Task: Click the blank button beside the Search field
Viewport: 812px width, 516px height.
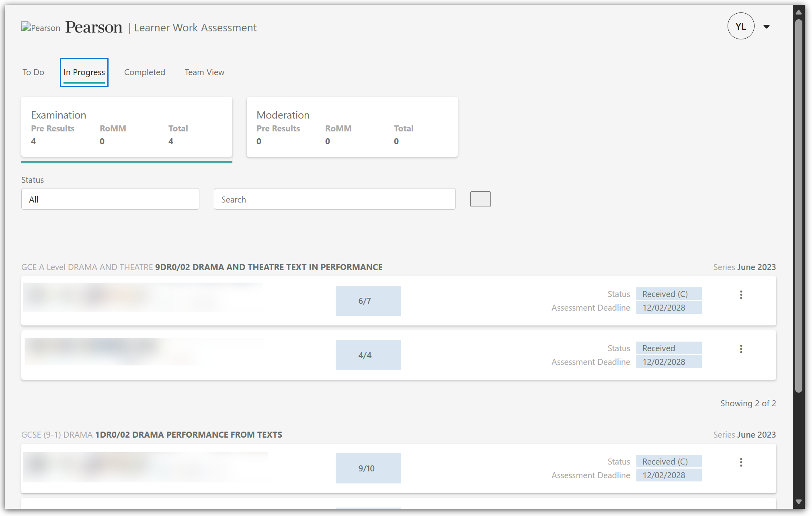Action: click(480, 199)
